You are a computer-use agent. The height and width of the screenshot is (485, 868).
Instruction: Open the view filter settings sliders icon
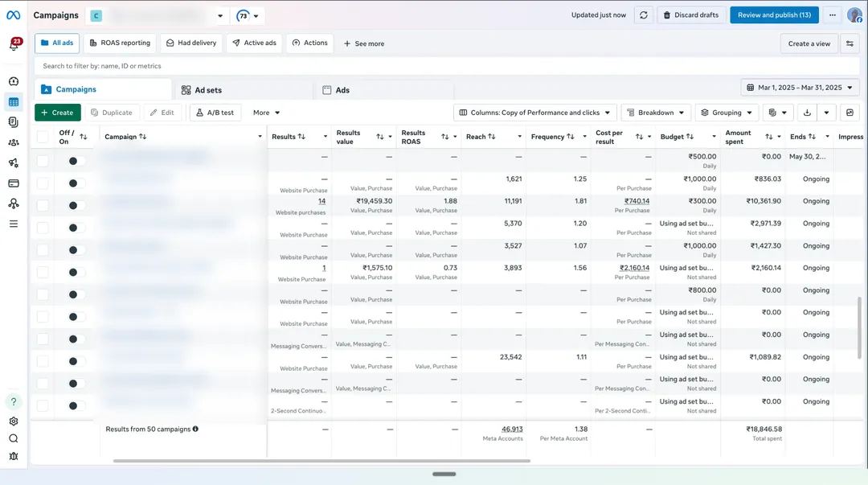(x=850, y=43)
